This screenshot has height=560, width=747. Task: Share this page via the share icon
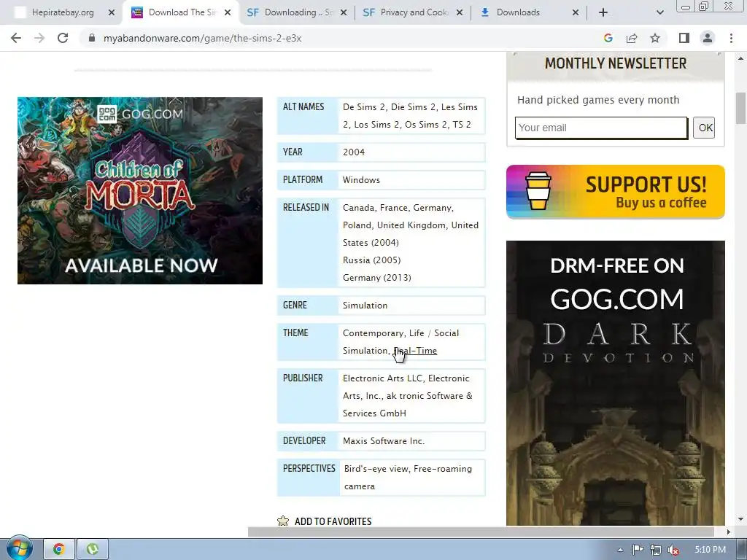pyautogui.click(x=632, y=38)
